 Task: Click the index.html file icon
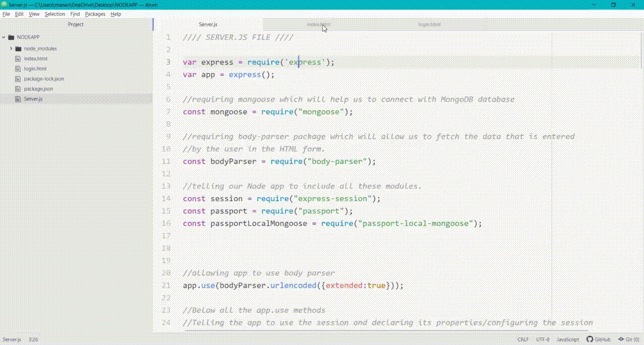[x=18, y=59]
